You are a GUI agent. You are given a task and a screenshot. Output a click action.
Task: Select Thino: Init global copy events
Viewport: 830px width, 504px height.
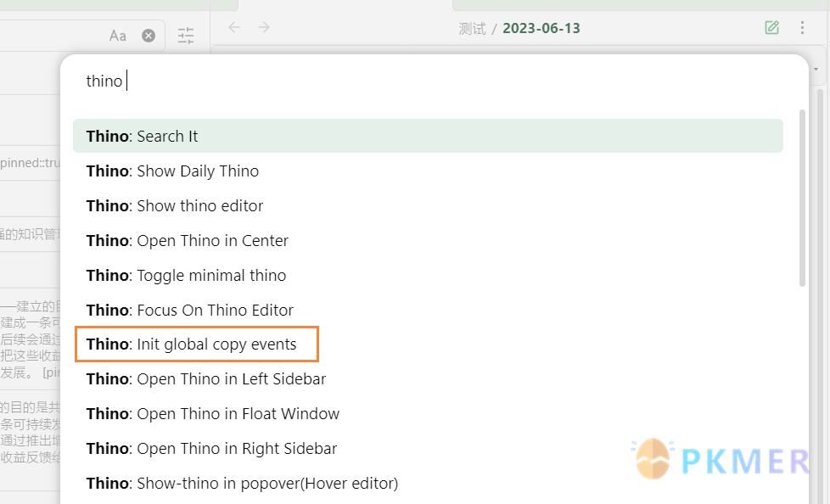(x=428, y=344)
